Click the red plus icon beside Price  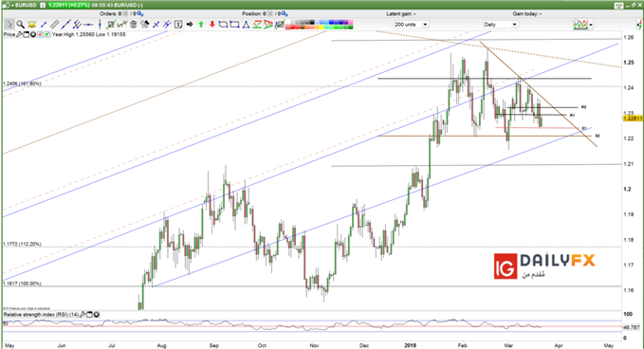(40, 34)
